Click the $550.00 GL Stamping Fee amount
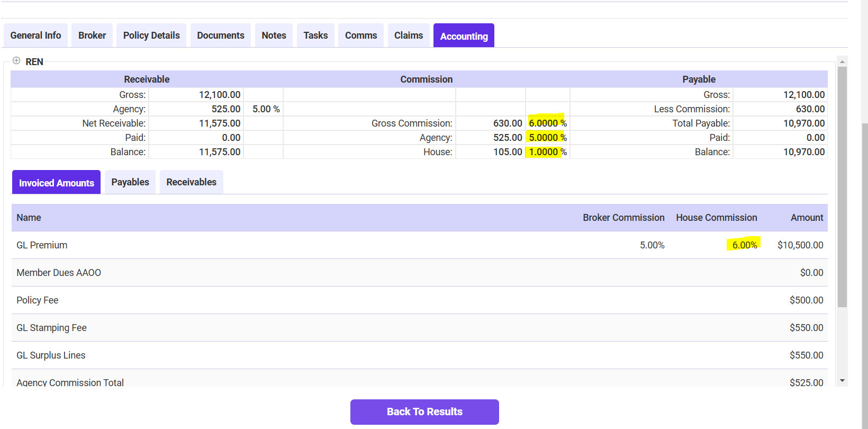This screenshot has height=429, width=868. (x=806, y=328)
